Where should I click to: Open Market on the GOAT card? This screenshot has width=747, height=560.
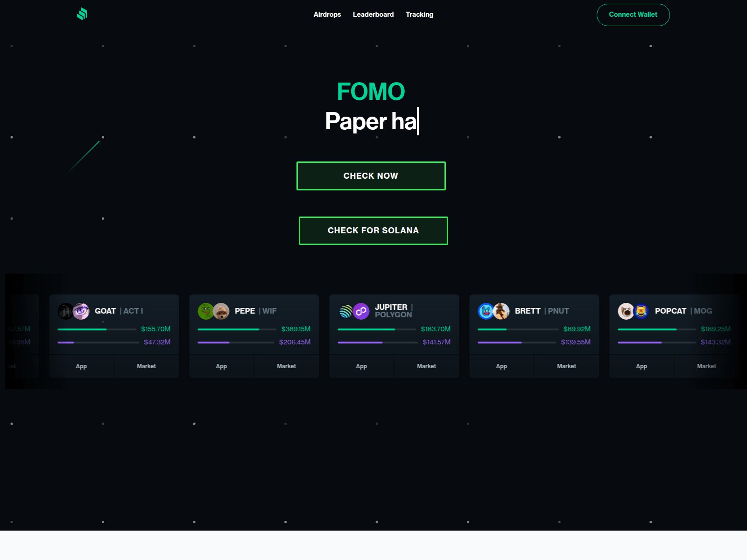[x=147, y=366]
